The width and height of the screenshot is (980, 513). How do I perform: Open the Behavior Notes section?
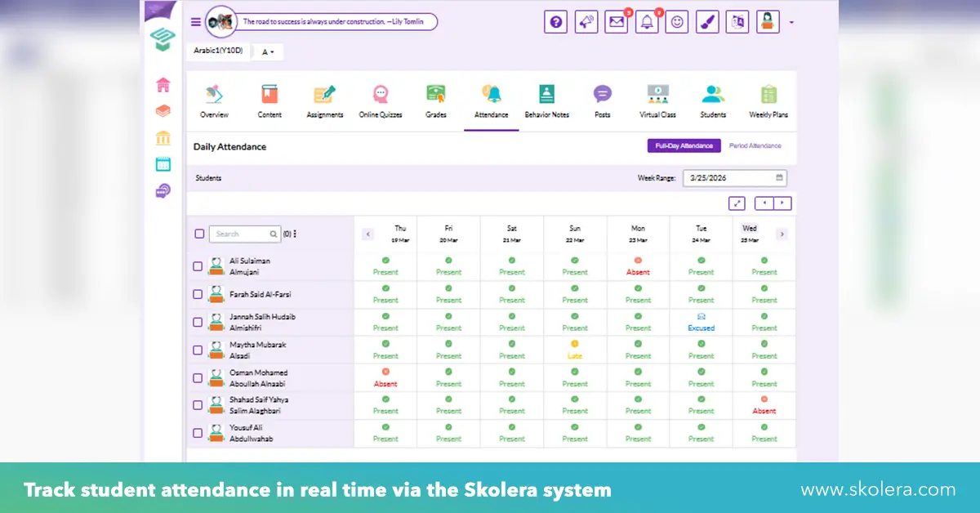pyautogui.click(x=546, y=94)
